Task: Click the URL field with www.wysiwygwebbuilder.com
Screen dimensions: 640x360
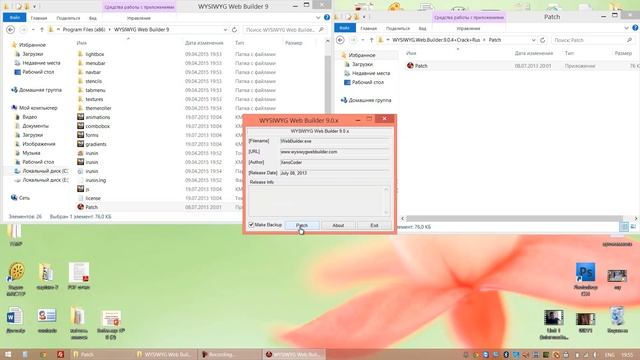Action: 334,152
